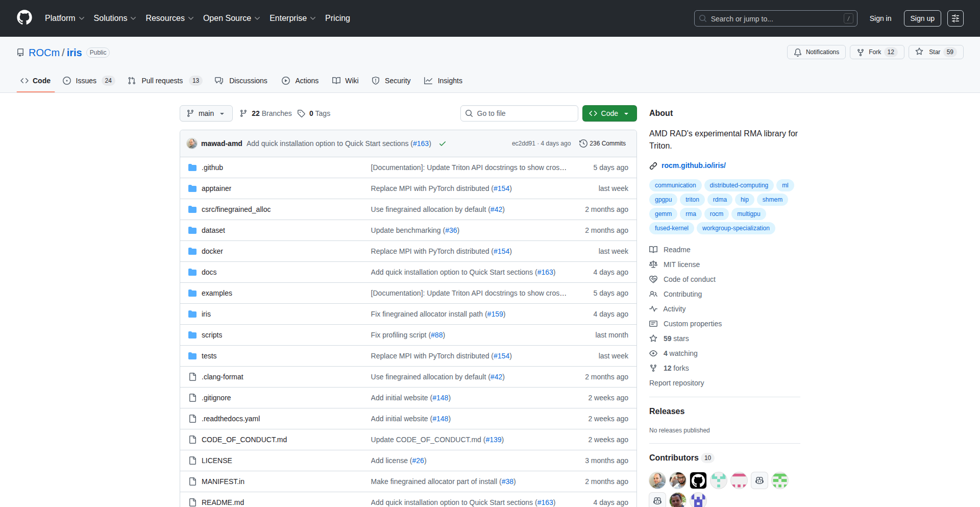Click the workgroup-specialization topic tag
The image size is (980, 507).
click(x=736, y=228)
